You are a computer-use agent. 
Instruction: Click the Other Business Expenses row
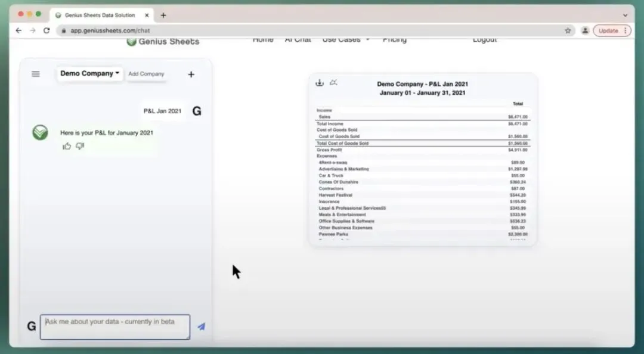tap(423, 228)
